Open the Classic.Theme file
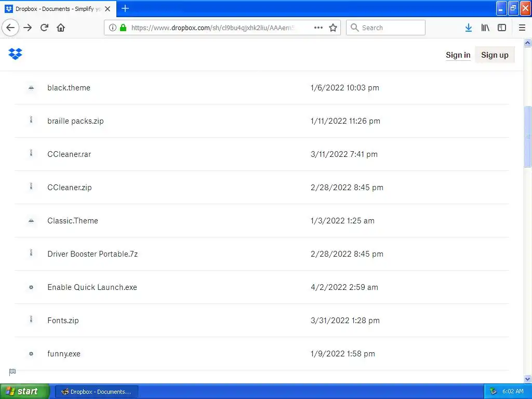This screenshot has width=532, height=399. [x=73, y=221]
